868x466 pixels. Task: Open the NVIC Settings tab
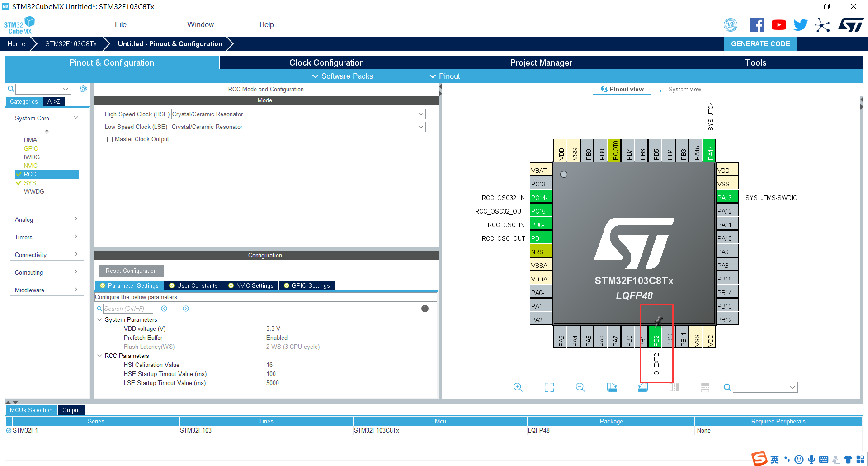point(251,285)
